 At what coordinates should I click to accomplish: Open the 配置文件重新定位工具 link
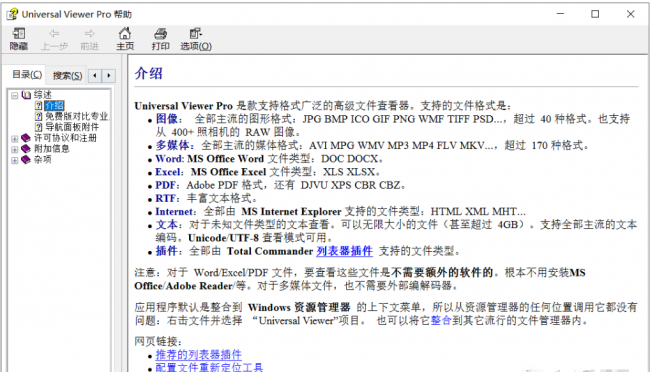(209, 367)
